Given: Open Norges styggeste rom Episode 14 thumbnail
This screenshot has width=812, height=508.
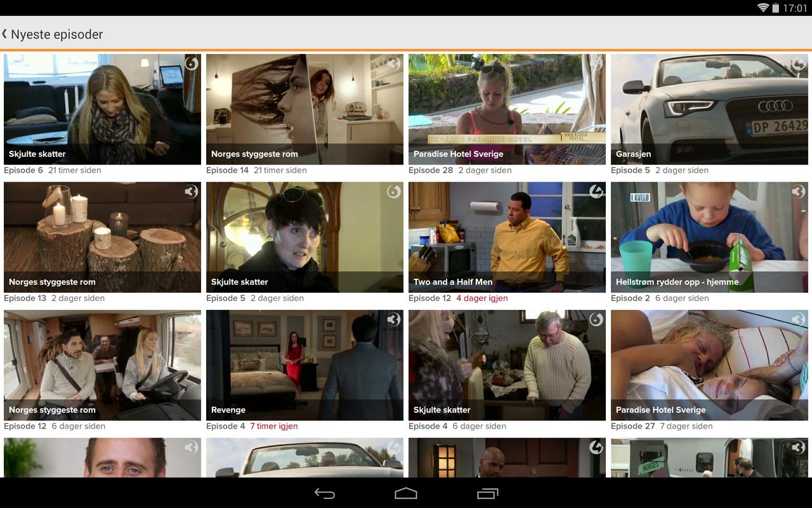Looking at the screenshot, I should point(304,109).
